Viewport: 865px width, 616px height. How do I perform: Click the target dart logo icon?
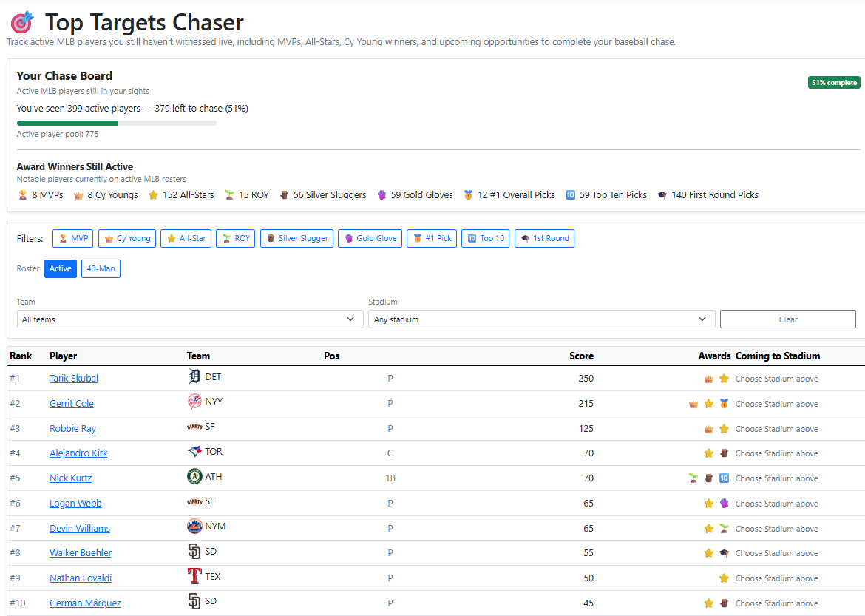pyautogui.click(x=22, y=22)
